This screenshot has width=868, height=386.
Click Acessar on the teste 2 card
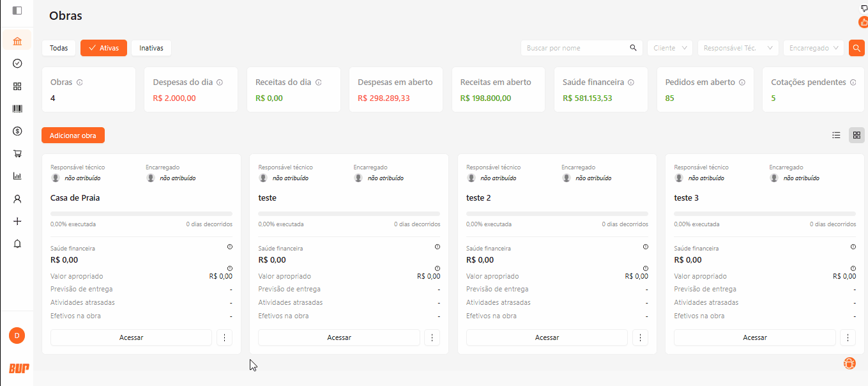547,337
